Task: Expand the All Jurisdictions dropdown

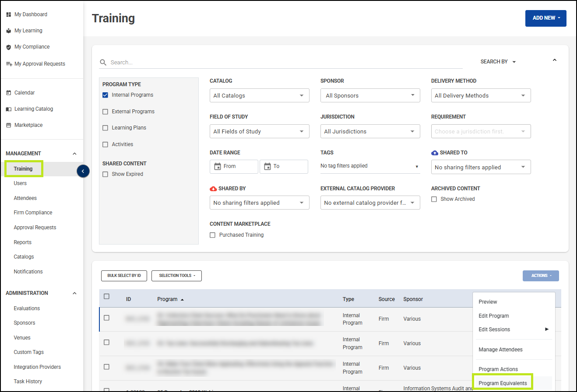Action: [x=370, y=131]
